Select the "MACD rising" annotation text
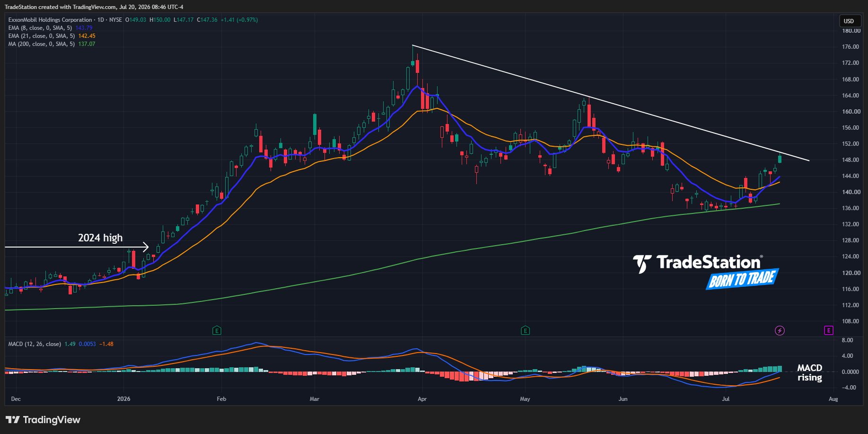 point(810,373)
